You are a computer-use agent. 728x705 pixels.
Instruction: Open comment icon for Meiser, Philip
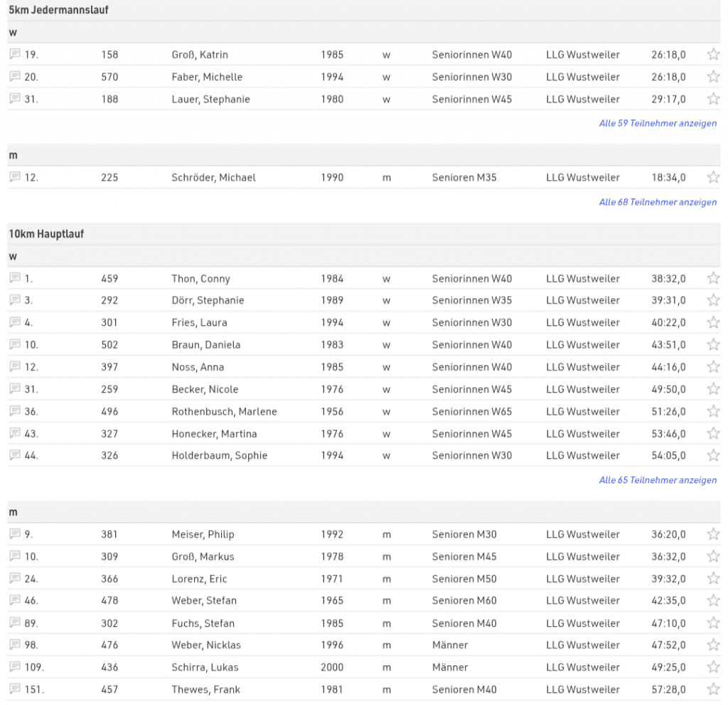pos(15,534)
